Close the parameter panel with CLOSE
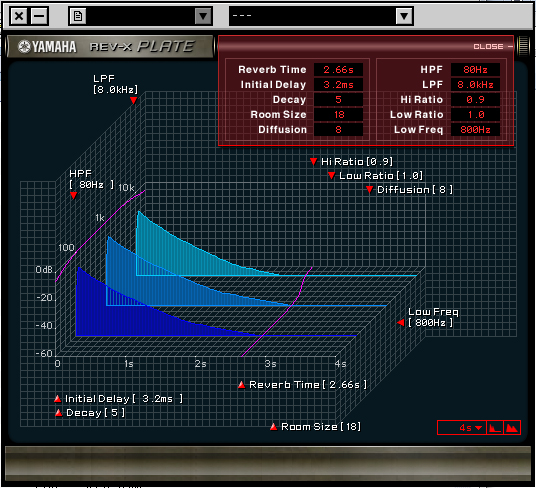 click(493, 46)
